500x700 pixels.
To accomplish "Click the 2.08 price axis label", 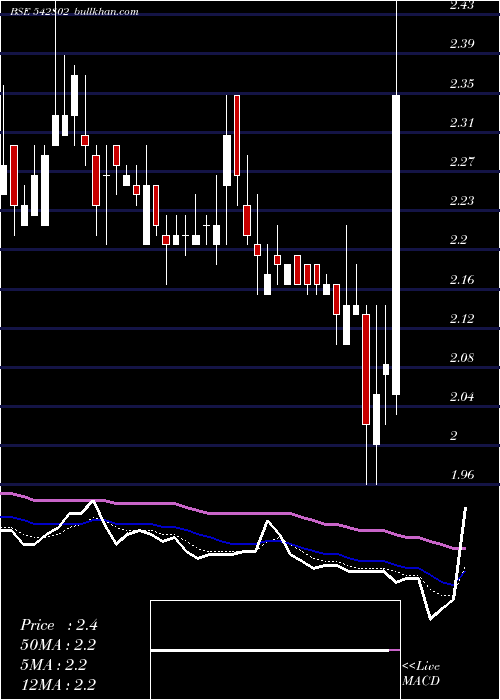I will (462, 358).
